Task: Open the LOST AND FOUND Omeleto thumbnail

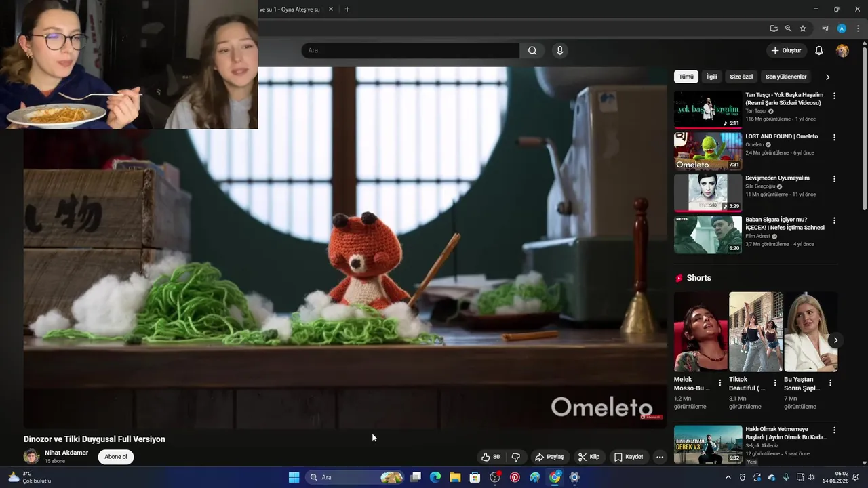Action: click(708, 151)
